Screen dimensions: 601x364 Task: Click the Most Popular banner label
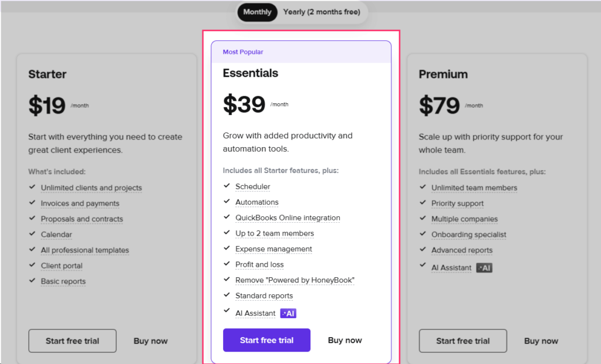(x=243, y=52)
